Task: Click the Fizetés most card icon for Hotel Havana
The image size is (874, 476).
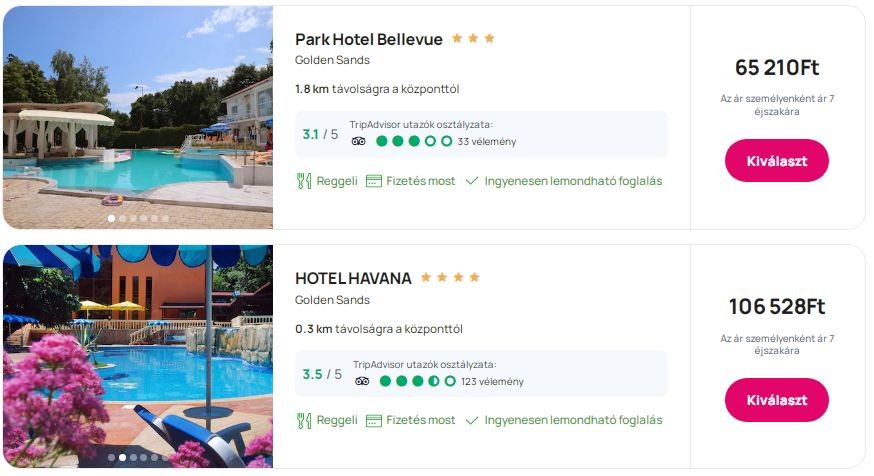Action: tap(374, 420)
